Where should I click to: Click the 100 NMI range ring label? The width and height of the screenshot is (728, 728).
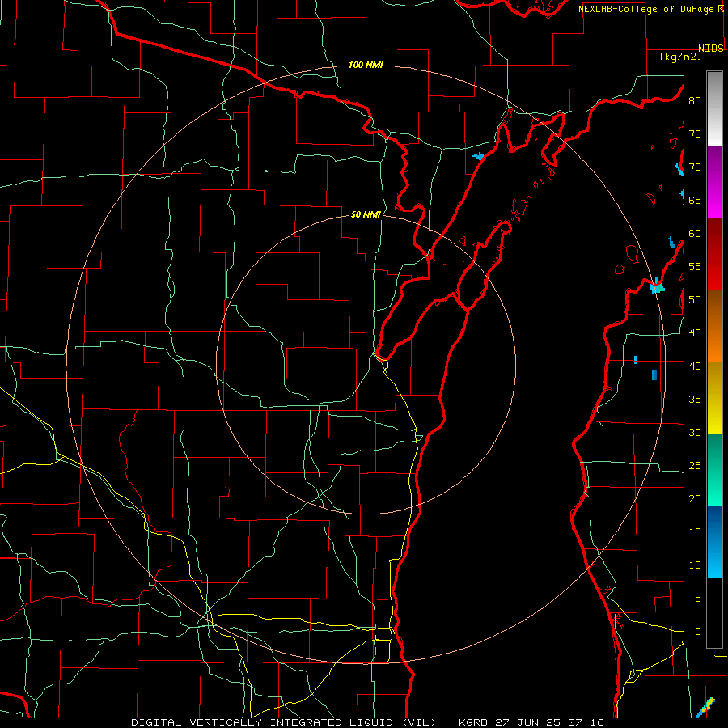click(366, 65)
